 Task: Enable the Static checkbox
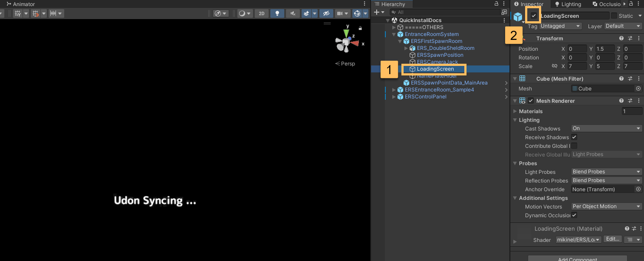(x=614, y=16)
